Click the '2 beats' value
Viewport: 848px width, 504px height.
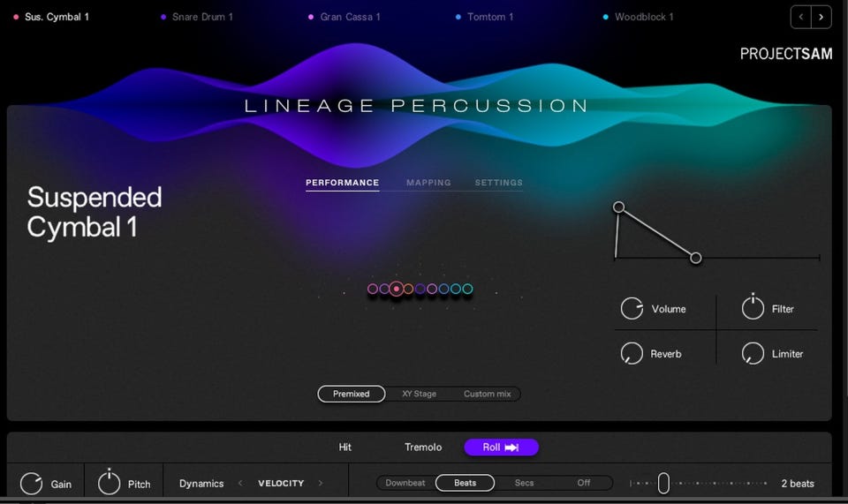click(797, 484)
